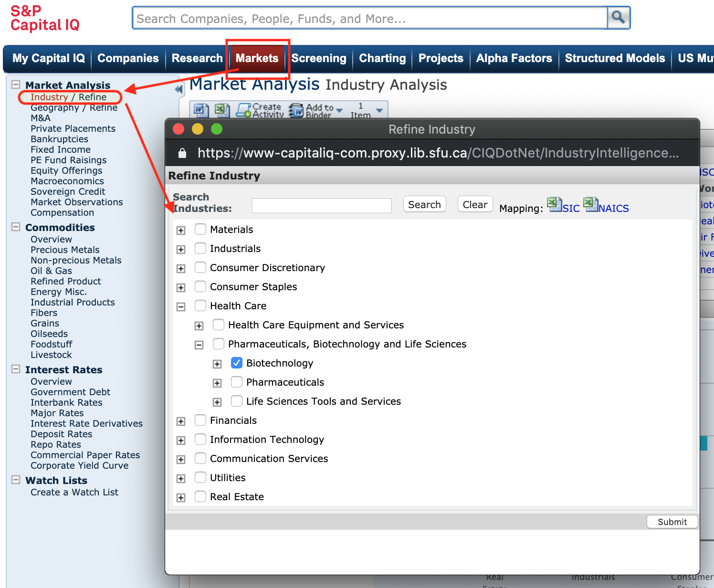Open Oil & Gas commodities link

[52, 271]
